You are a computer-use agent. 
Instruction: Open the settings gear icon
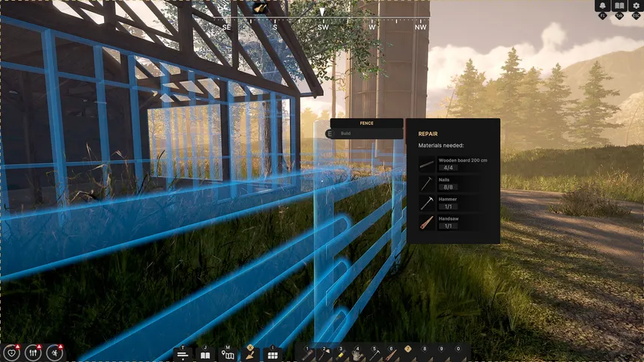637,6
